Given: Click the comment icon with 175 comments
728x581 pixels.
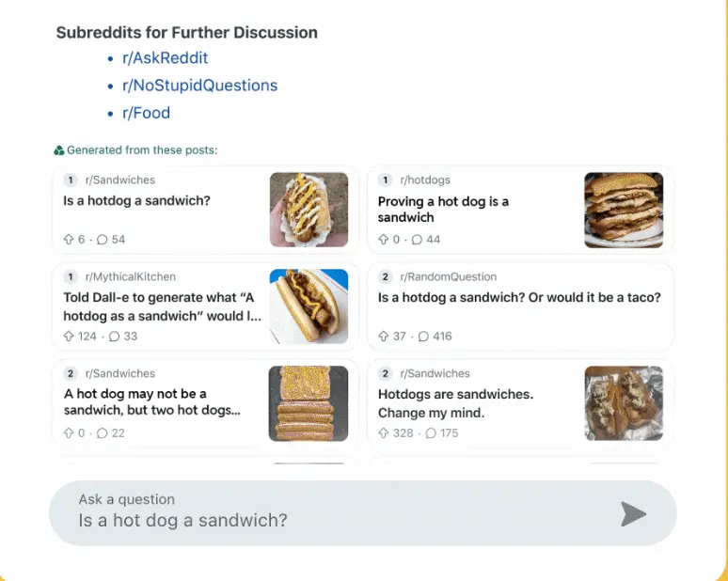Looking at the screenshot, I should click(431, 433).
